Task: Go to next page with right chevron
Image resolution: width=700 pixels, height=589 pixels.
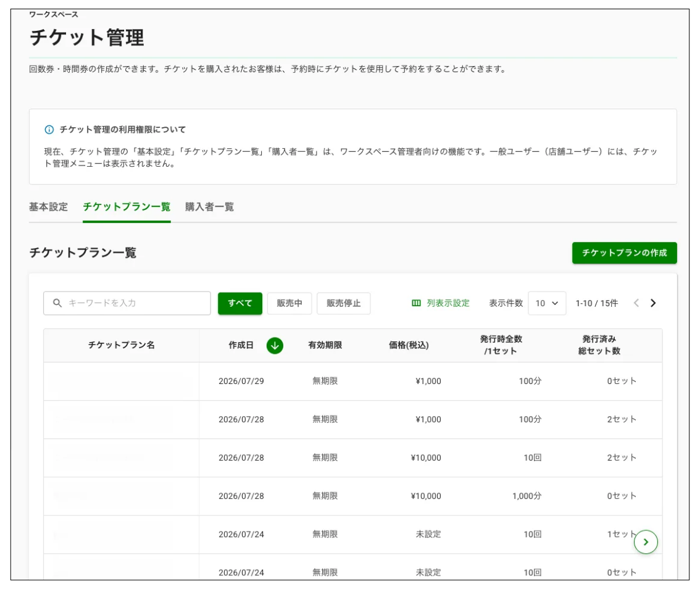Action: [652, 303]
